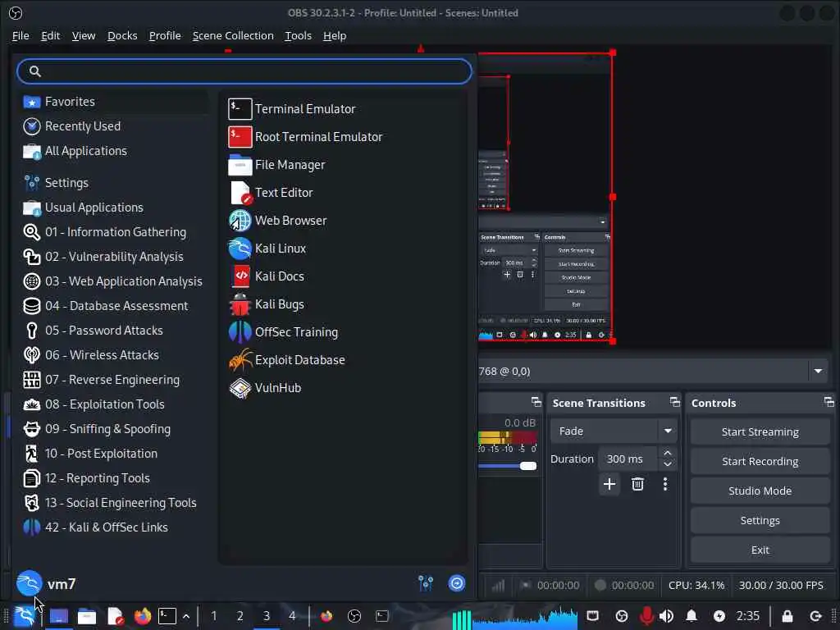Open File Manager from favorites list
Viewport: 840px width, 630px height.
pos(277,164)
